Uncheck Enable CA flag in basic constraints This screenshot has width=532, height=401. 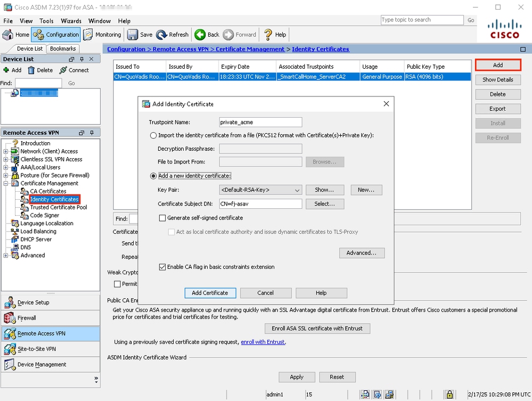(x=162, y=267)
